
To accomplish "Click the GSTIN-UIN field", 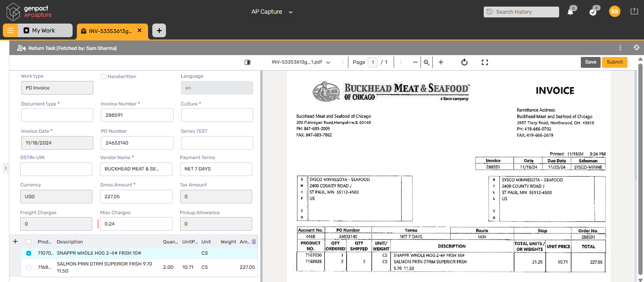I will point(56,169).
